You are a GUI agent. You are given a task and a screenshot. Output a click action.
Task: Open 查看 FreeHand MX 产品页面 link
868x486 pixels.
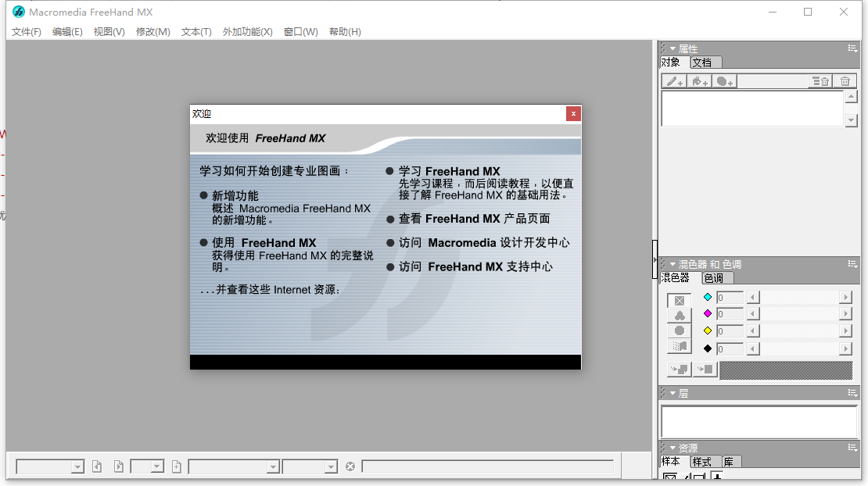[x=475, y=219]
